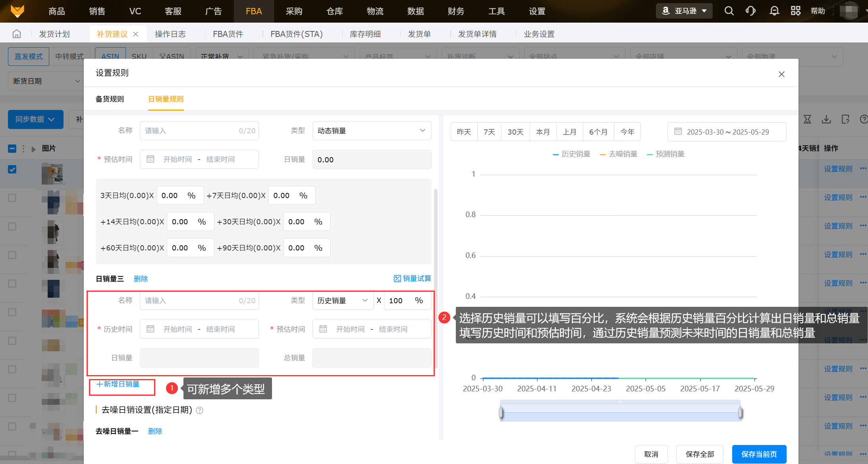Screen dimensions: 868x464
Task: Expand the 动态销量 type dropdown
Action: pos(372,131)
